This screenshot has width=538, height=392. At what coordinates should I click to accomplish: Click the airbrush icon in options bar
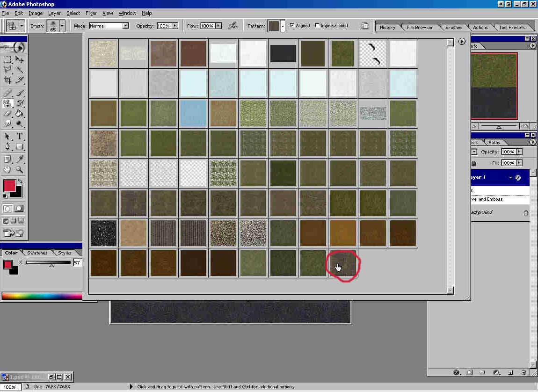coord(233,26)
